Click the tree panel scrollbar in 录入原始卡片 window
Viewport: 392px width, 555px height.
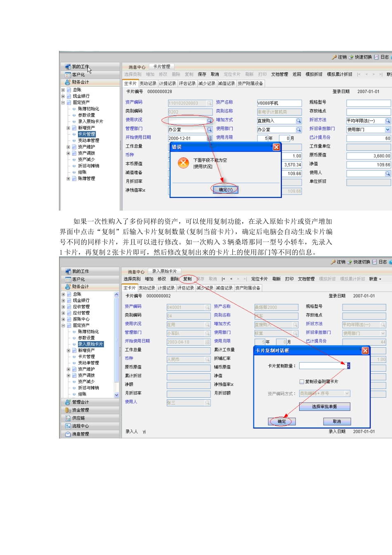116,345
